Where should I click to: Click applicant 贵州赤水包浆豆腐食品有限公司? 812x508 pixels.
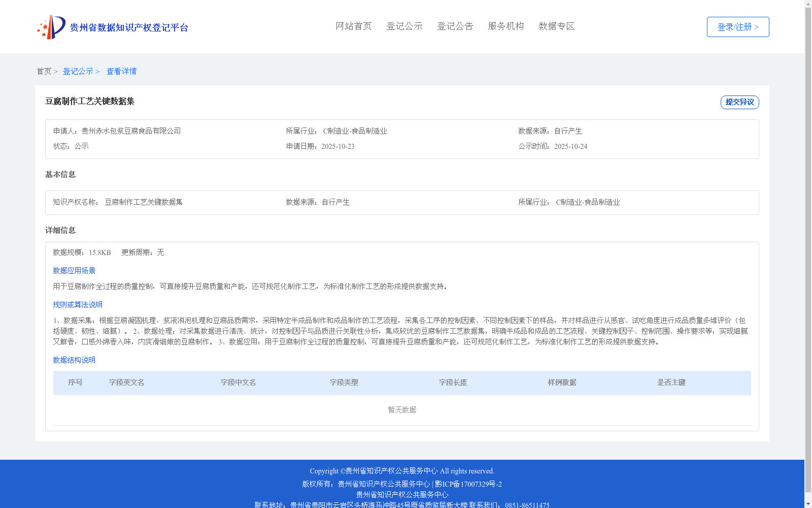(x=131, y=131)
